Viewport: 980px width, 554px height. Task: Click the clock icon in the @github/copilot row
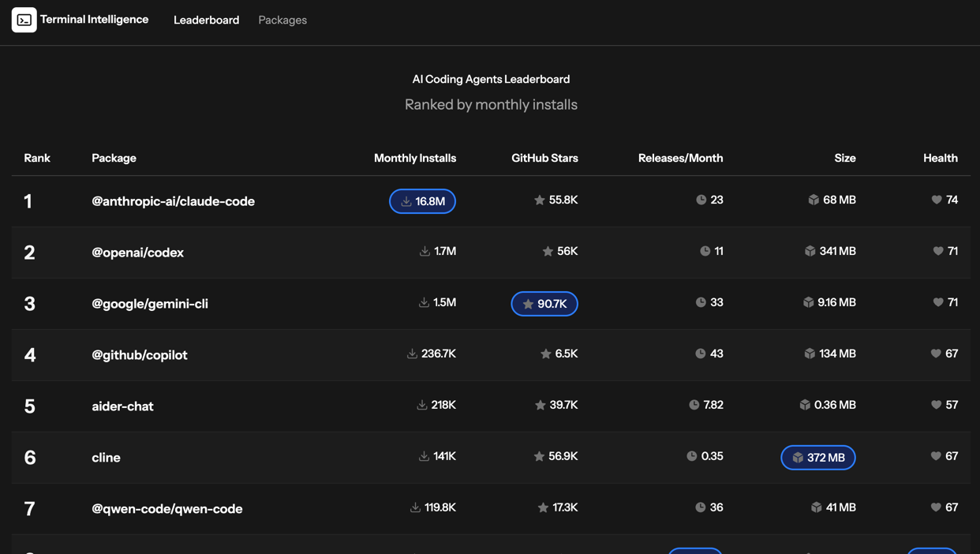click(700, 354)
